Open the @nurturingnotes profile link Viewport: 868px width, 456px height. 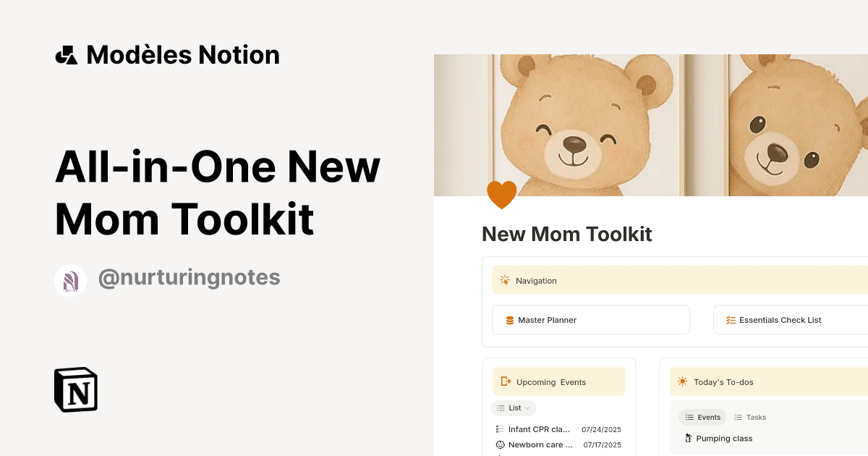click(x=189, y=277)
